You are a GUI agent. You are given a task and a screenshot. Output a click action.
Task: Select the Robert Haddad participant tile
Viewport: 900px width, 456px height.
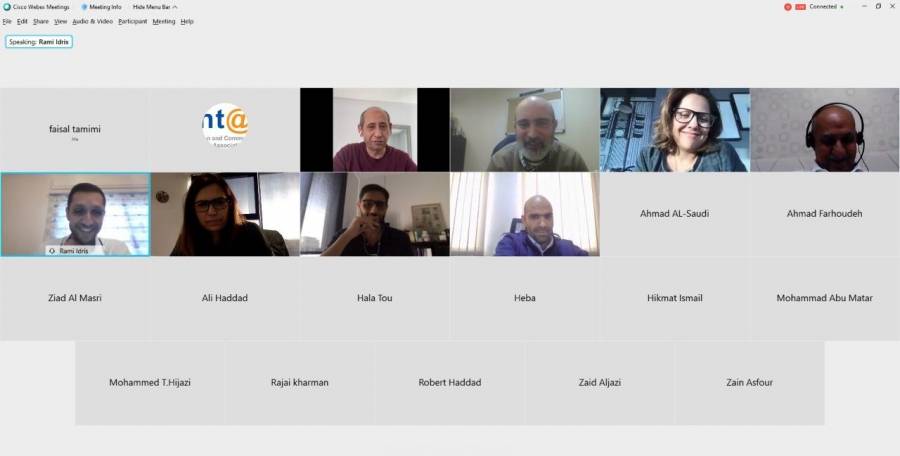tap(449, 382)
